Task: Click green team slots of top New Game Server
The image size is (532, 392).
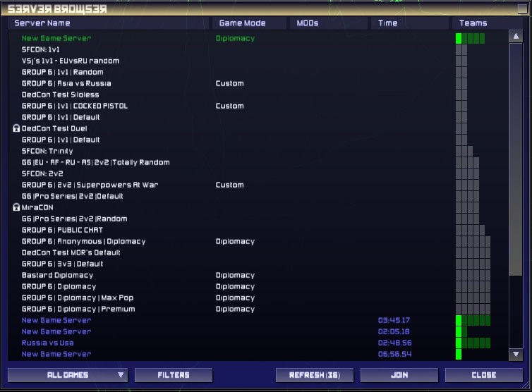Action: tap(470, 38)
